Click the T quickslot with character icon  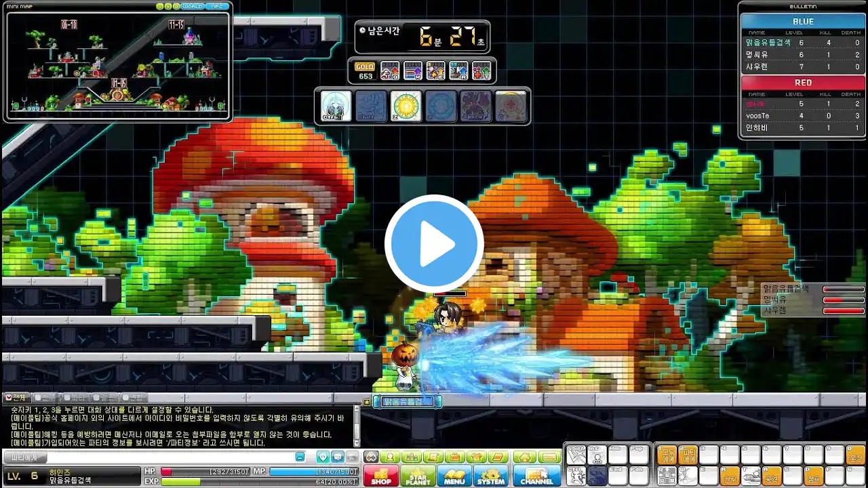(751, 476)
